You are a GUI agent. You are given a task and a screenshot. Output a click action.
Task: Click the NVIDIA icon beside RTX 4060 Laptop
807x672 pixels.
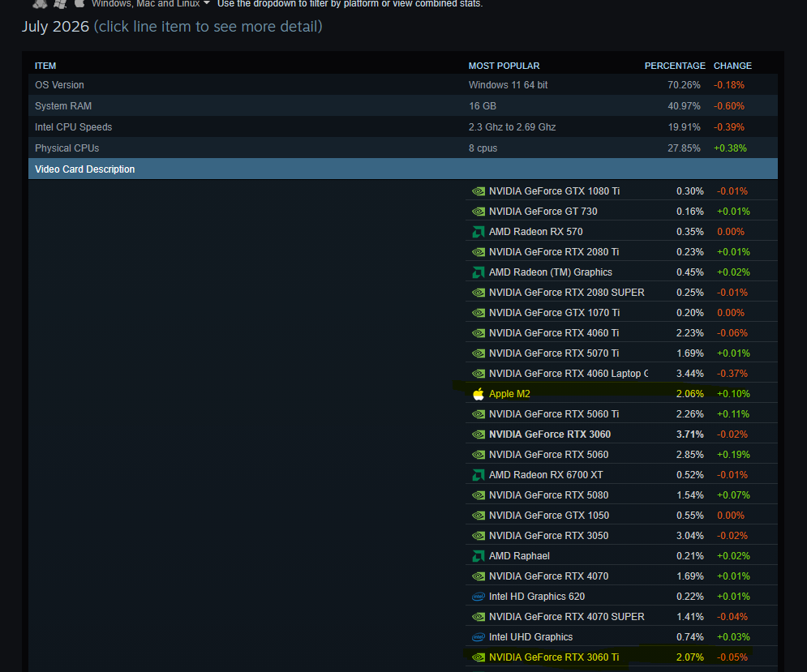[x=479, y=374]
